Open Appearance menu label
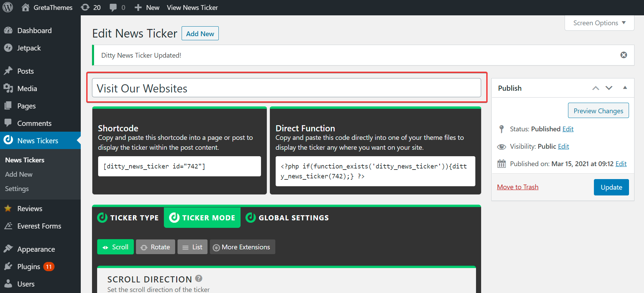Viewport: 644px width, 293px height. 36,249
